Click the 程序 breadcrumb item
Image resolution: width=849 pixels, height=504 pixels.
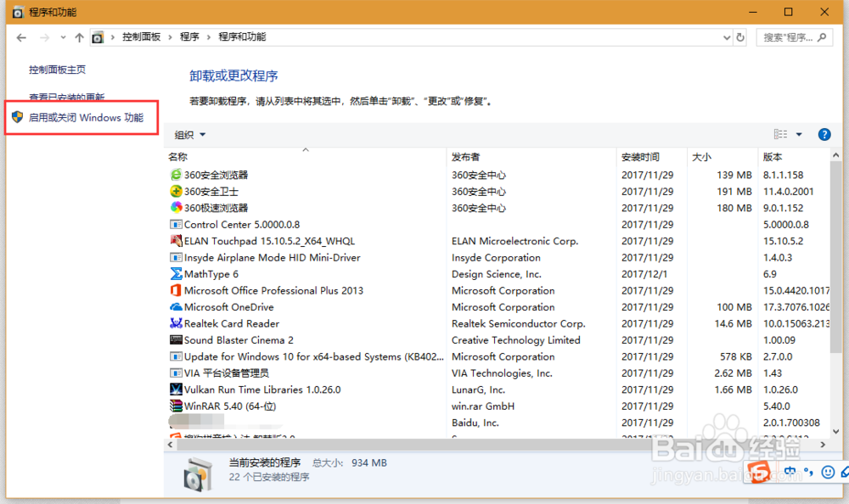tap(189, 36)
